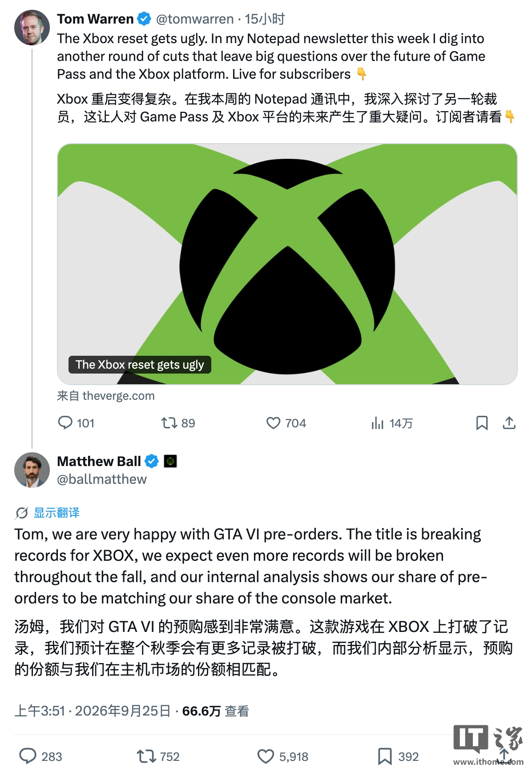
Task: Repost Matthew Ball's tweet showing 752
Action: pyautogui.click(x=146, y=756)
